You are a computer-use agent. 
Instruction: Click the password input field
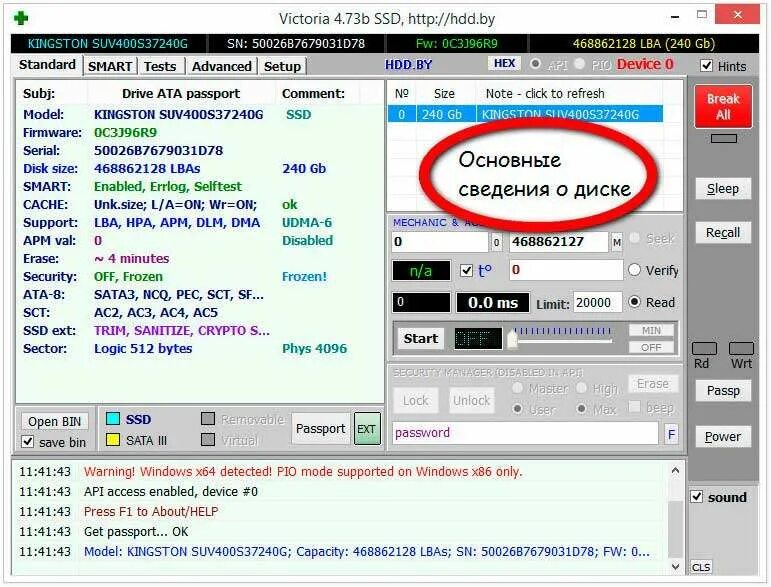(x=525, y=433)
